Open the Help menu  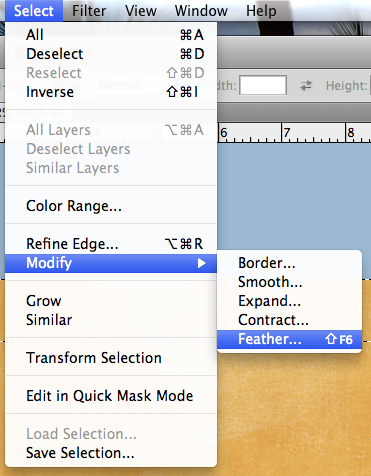coord(261,11)
